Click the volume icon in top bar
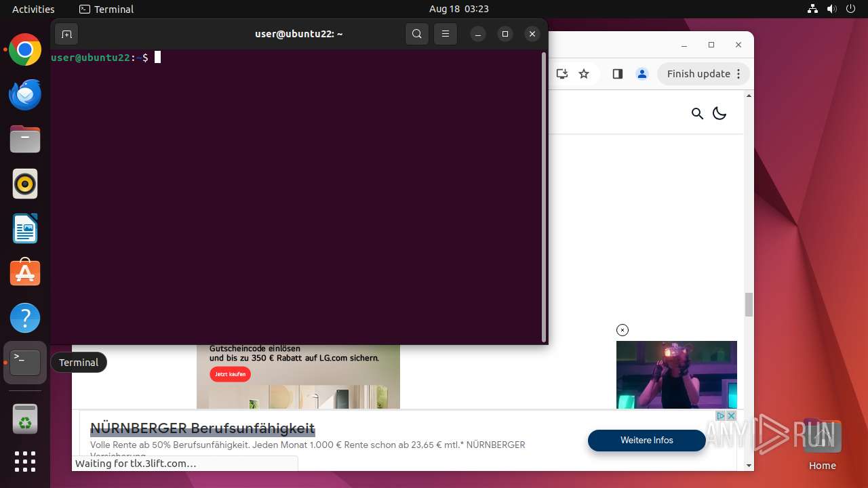This screenshot has height=488, width=868. pos(831,9)
